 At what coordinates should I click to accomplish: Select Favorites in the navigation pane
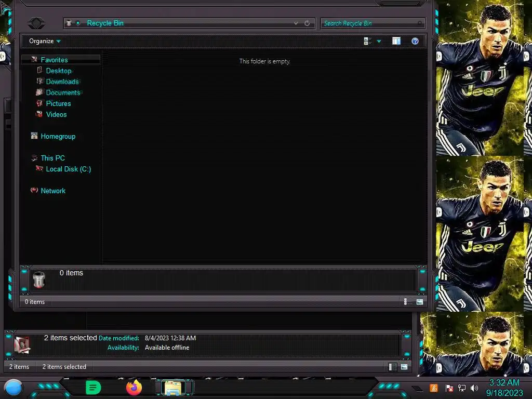pos(54,60)
